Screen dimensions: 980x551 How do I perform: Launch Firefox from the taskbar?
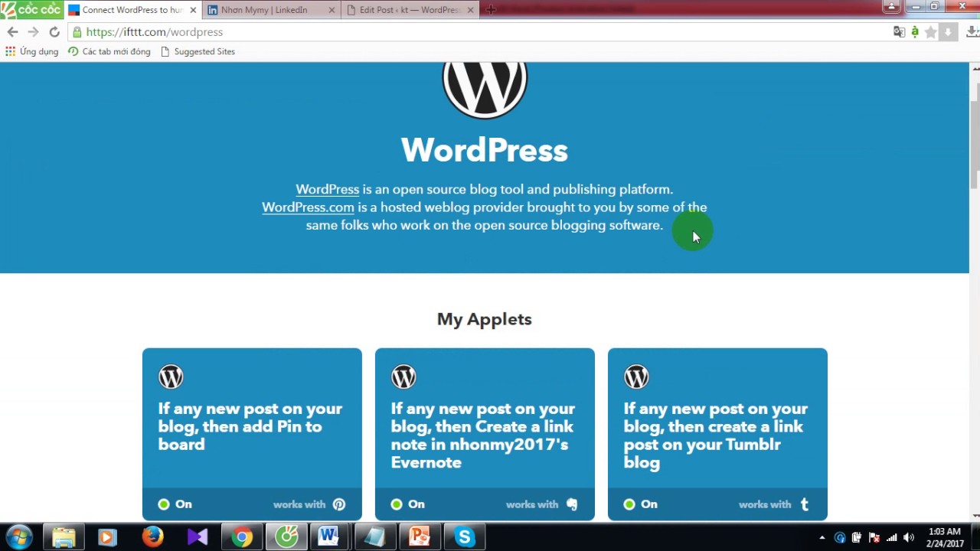pyautogui.click(x=152, y=537)
